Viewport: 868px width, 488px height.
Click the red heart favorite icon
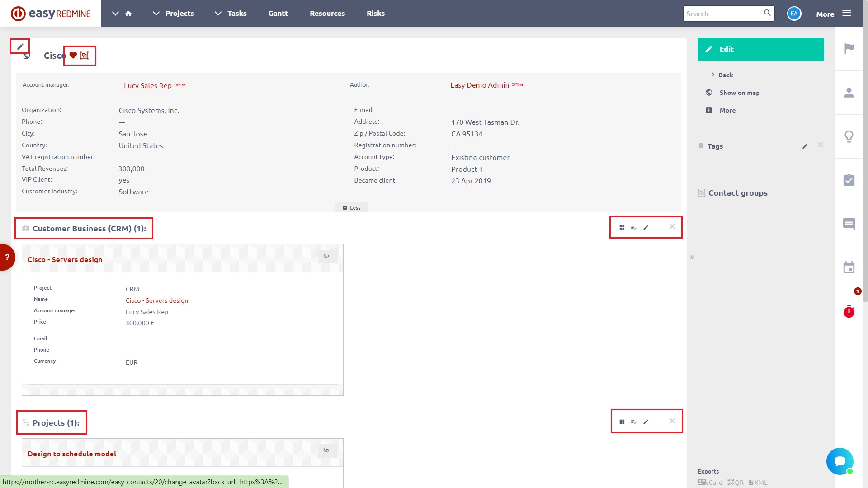(73, 55)
